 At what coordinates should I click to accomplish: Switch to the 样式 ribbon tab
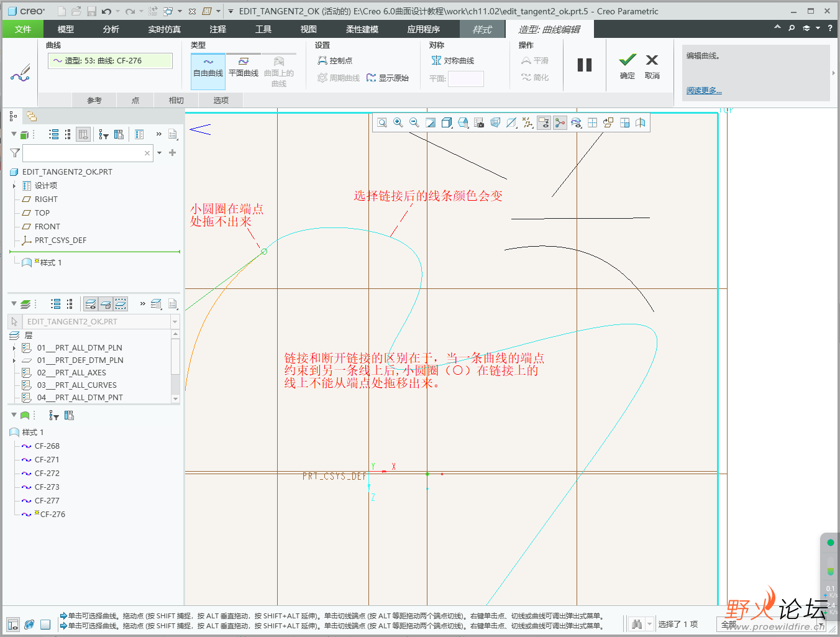point(482,29)
